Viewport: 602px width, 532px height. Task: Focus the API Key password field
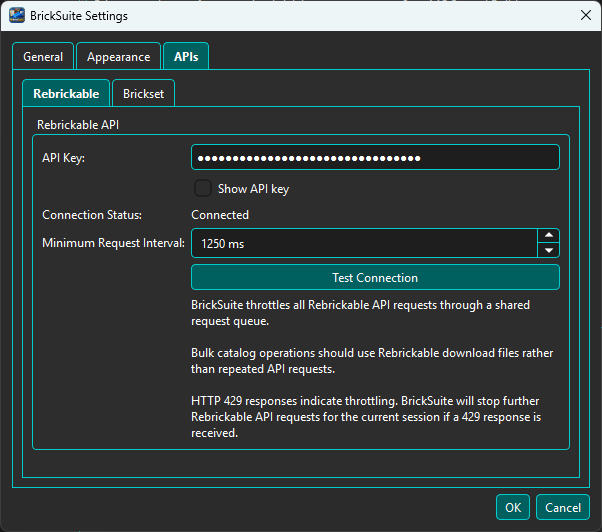tap(375, 157)
